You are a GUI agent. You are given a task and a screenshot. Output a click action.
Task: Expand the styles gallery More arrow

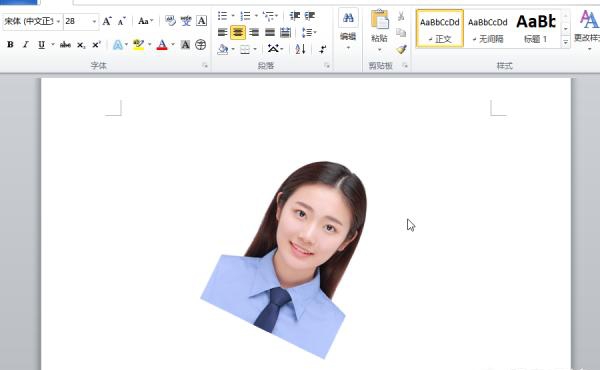coord(565,42)
